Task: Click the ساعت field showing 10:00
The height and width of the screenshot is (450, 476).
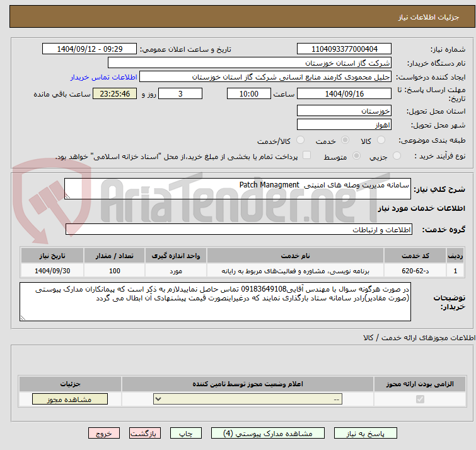Action: click(x=249, y=93)
